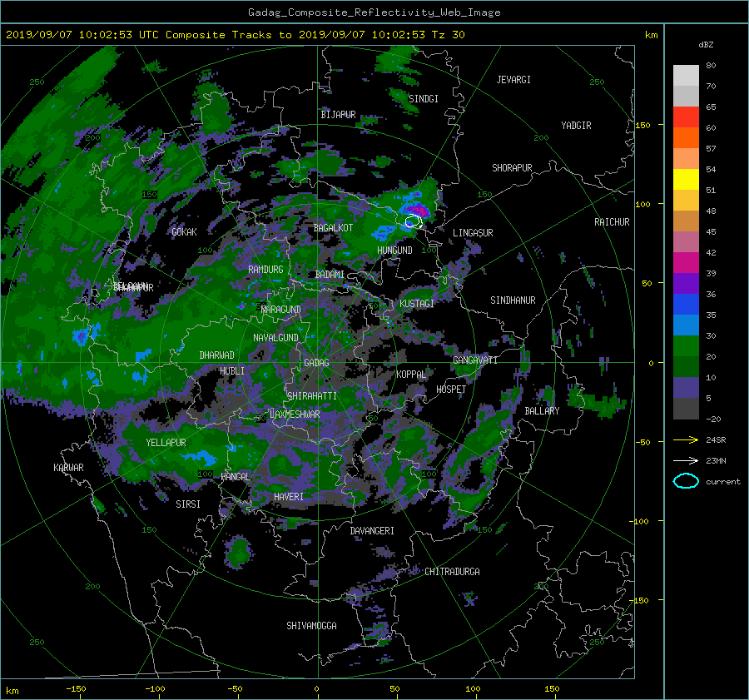The image size is (749, 700).
Task: Click the 80 value on the dBZ scale
Action: tap(711, 66)
